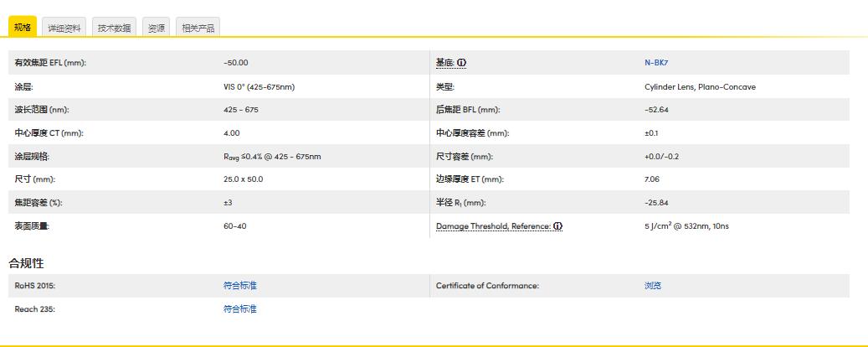This screenshot has height=347, width=868.
Task: Open the 技术数据 tab
Action: 114,28
